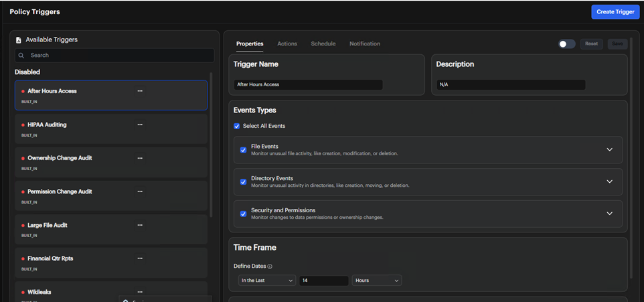The width and height of the screenshot is (644, 302).
Task: Open the Hours unit dropdown
Action: point(377,281)
